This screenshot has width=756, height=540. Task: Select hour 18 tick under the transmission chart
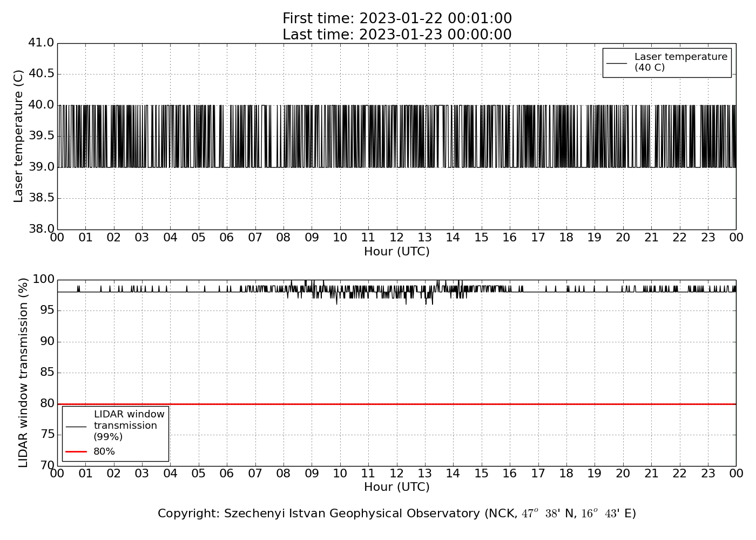coord(566,474)
